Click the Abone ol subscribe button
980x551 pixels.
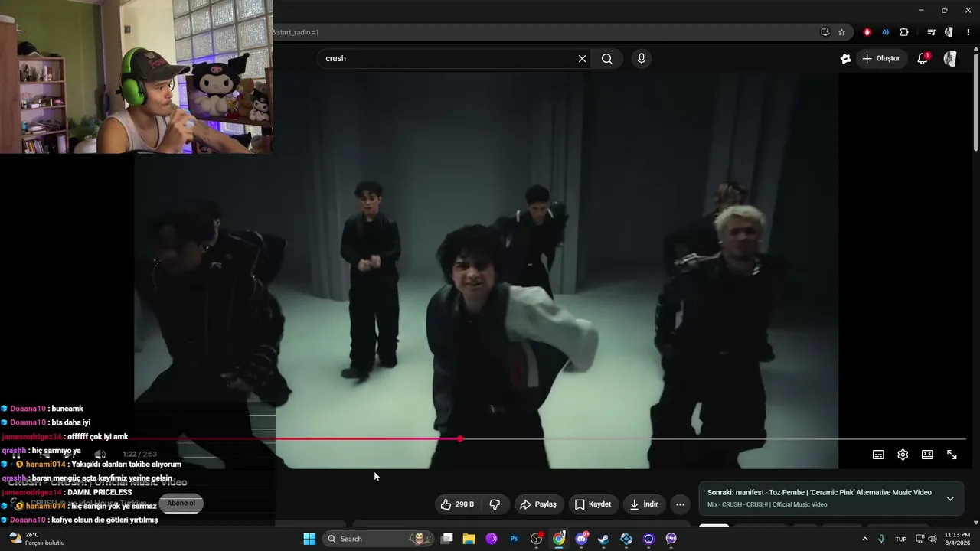click(x=181, y=504)
